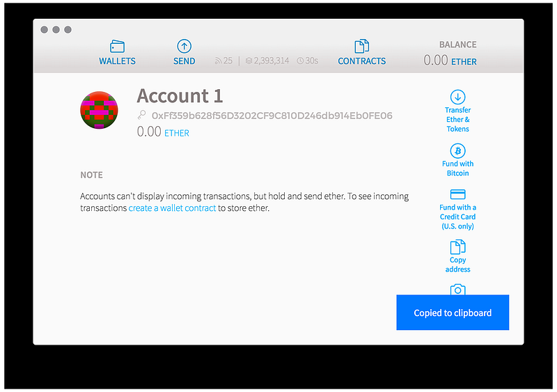Click the Account 1 title
Viewport: 557px width, 392px height.
point(180,96)
